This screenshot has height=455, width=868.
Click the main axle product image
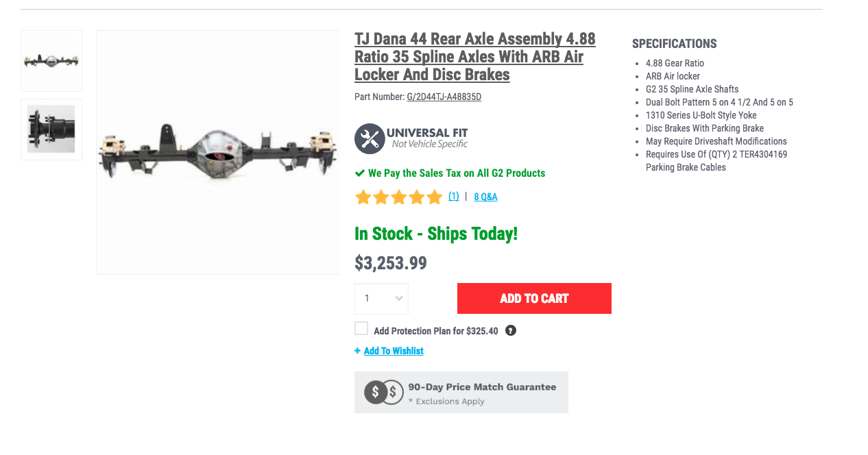[x=218, y=152]
